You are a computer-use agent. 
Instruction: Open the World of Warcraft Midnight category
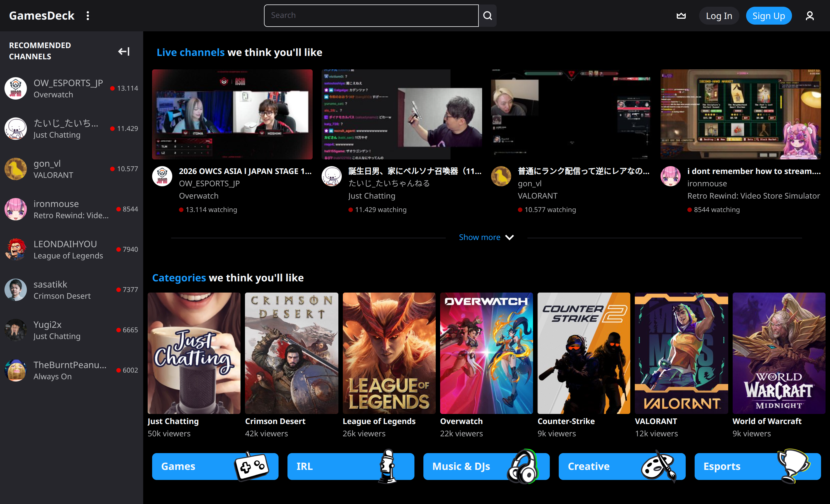point(779,354)
